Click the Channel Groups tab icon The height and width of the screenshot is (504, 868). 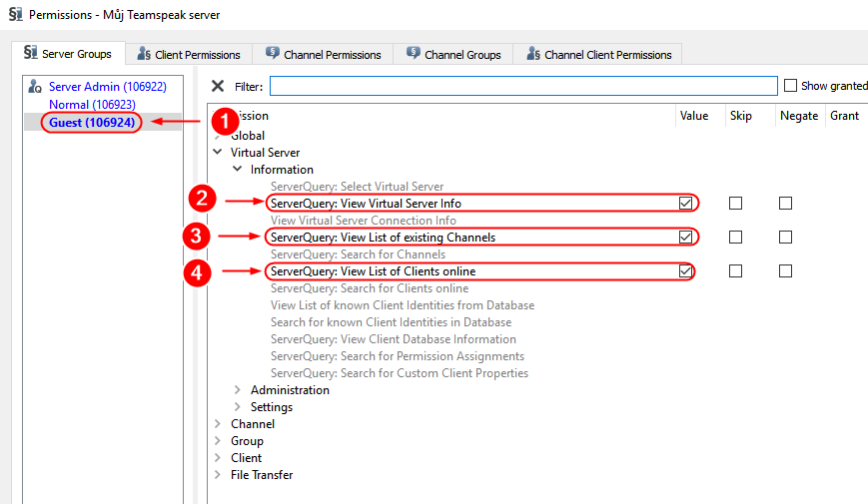(x=413, y=53)
